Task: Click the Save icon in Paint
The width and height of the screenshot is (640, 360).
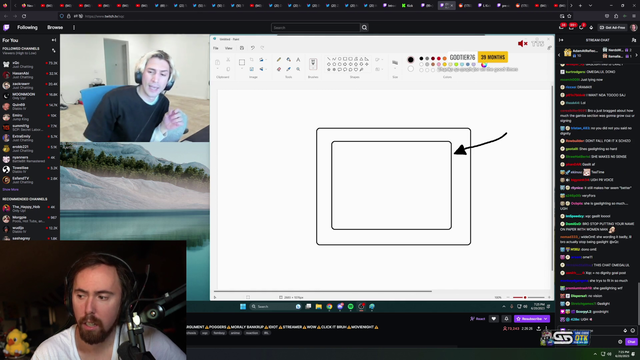Action: 242,48
